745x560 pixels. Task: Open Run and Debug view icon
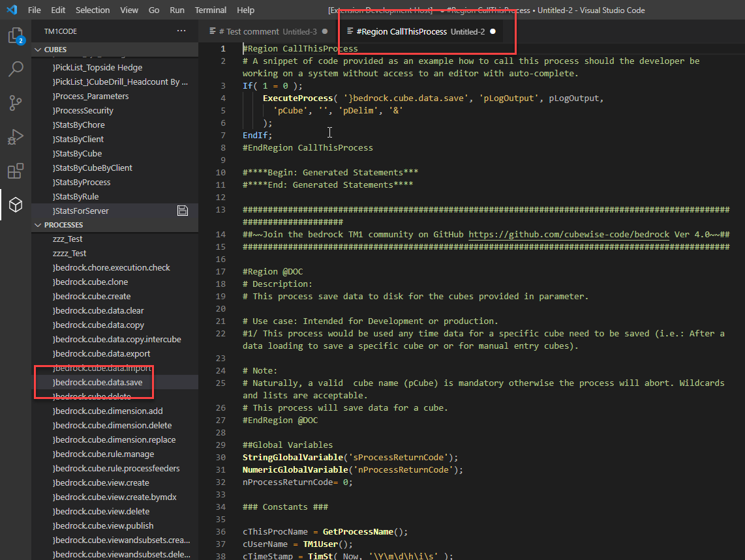tap(16, 137)
